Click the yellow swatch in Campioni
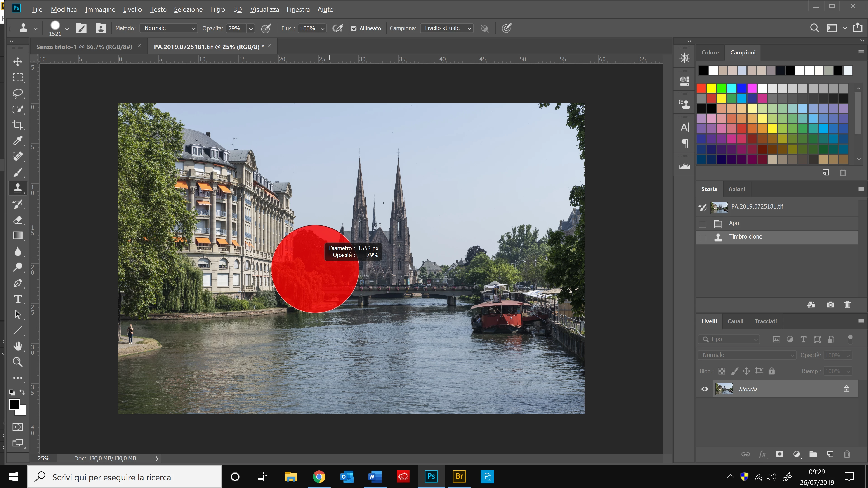The height and width of the screenshot is (488, 868). tap(711, 88)
